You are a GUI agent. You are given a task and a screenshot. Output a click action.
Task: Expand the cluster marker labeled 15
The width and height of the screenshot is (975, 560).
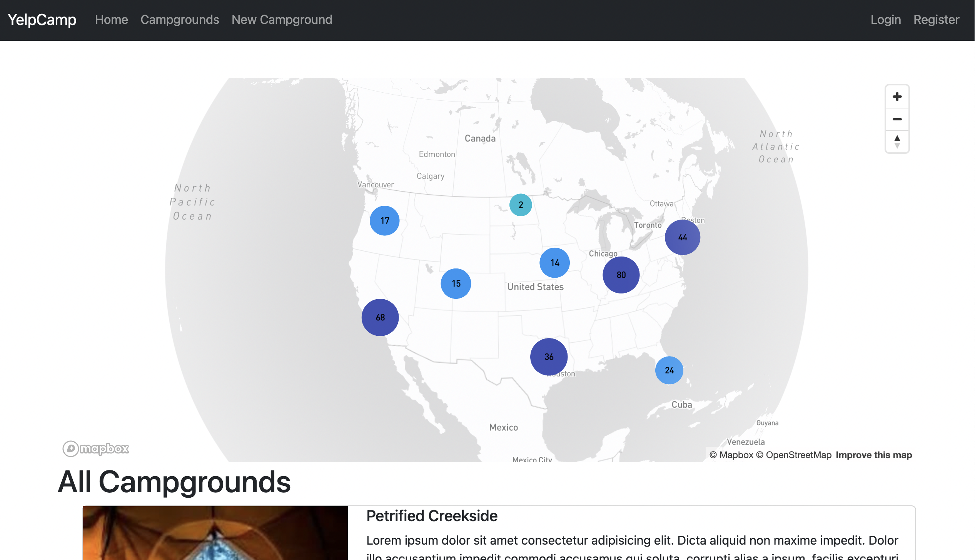pyautogui.click(x=456, y=283)
